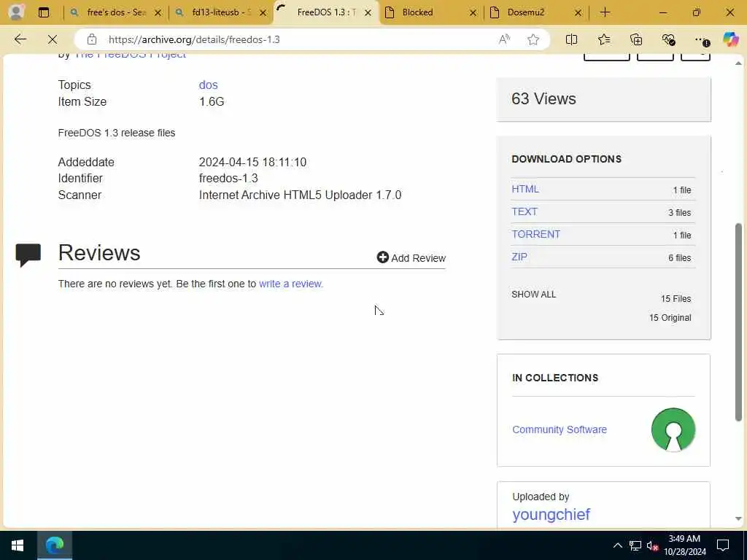
Task: Click the Add Review link text
Action: point(418,258)
